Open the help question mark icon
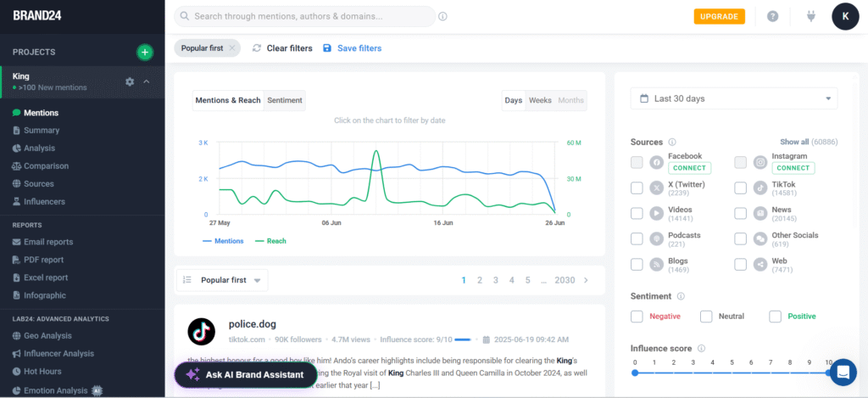868x398 pixels. point(773,16)
